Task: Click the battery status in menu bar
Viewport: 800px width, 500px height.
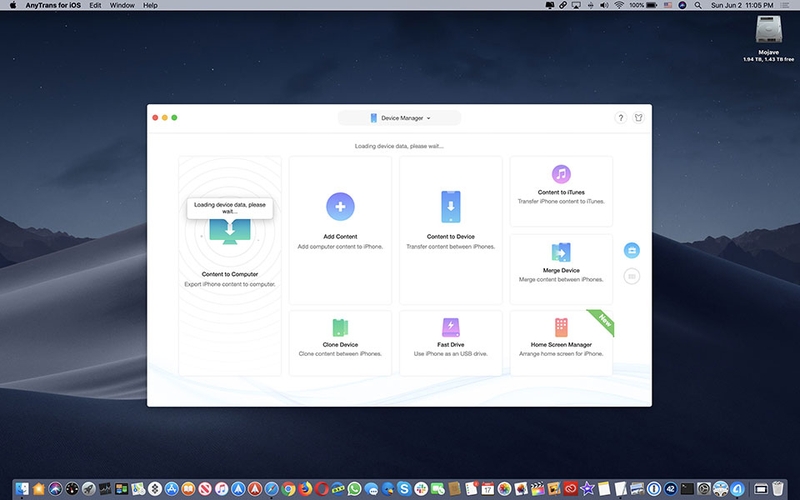Action: click(643, 5)
